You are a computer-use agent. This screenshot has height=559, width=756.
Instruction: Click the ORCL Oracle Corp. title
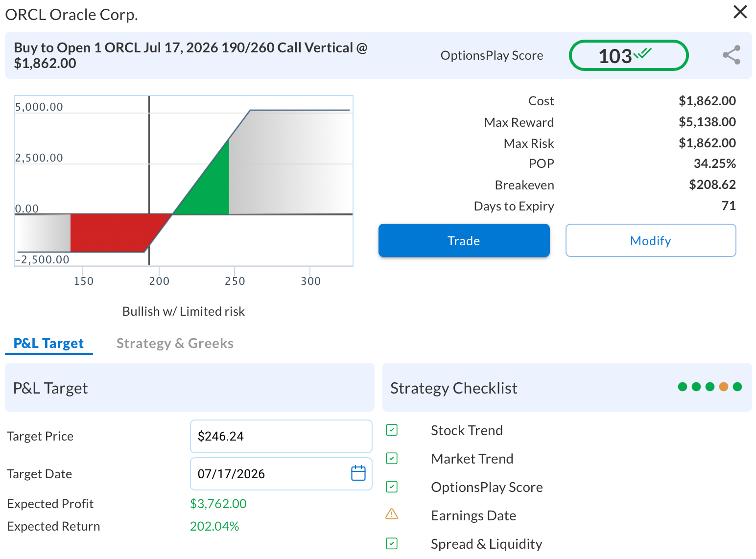pos(71,15)
